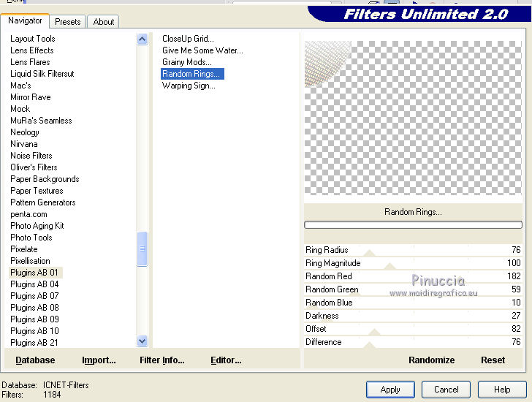
Task: Select Neology category
Action: (x=25, y=132)
